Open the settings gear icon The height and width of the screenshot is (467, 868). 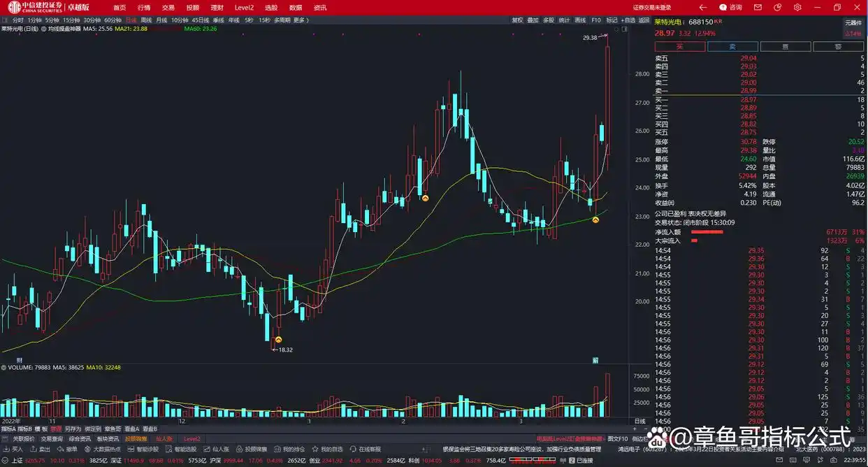coord(797,7)
